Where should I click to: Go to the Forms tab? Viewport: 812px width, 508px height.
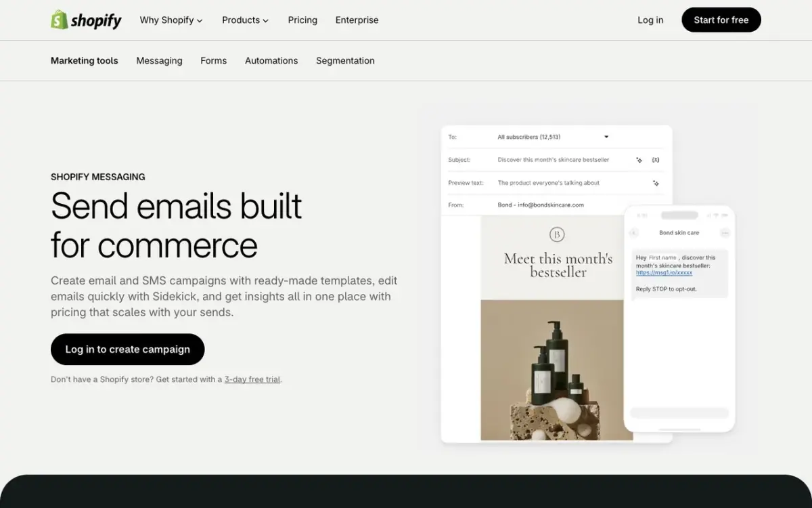[x=213, y=60]
